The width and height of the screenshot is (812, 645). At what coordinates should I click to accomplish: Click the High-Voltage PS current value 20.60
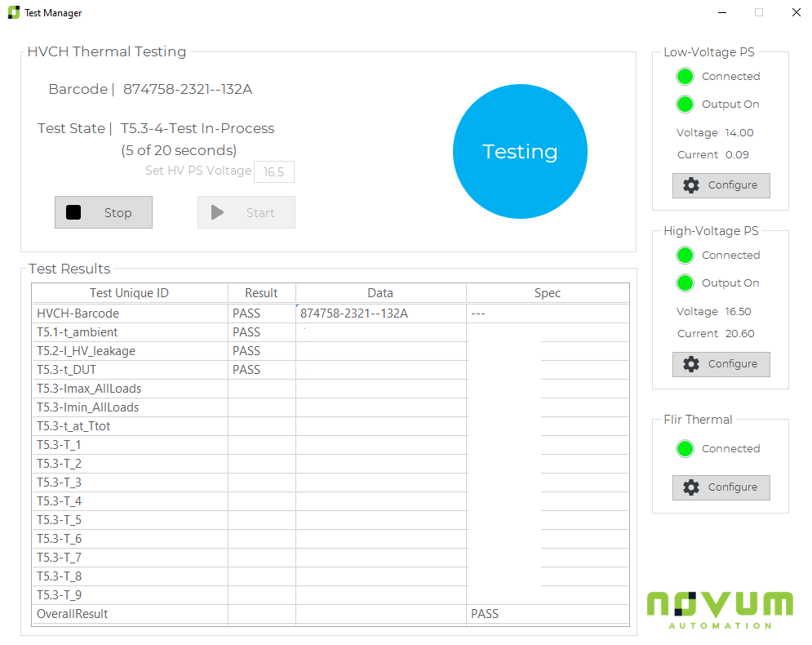click(739, 334)
